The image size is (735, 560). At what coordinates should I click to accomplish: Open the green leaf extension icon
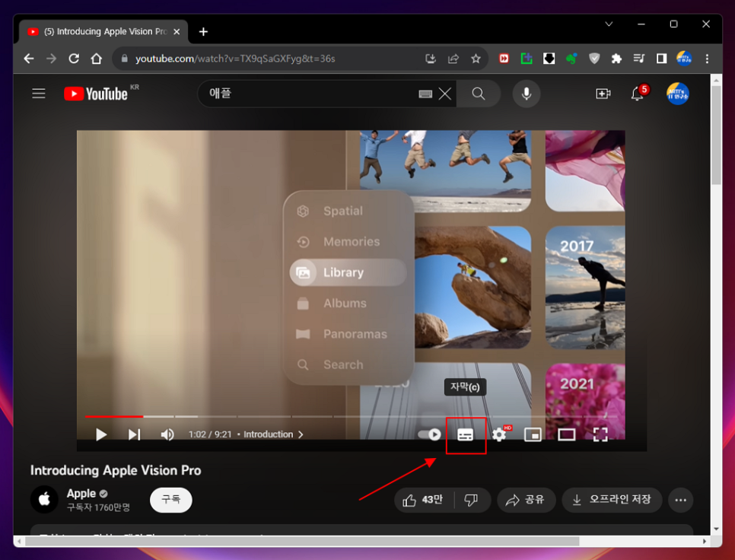click(571, 59)
